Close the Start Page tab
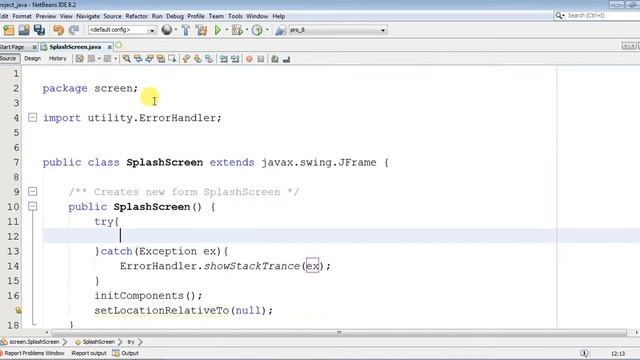This screenshot has width=640, height=360. (34, 47)
